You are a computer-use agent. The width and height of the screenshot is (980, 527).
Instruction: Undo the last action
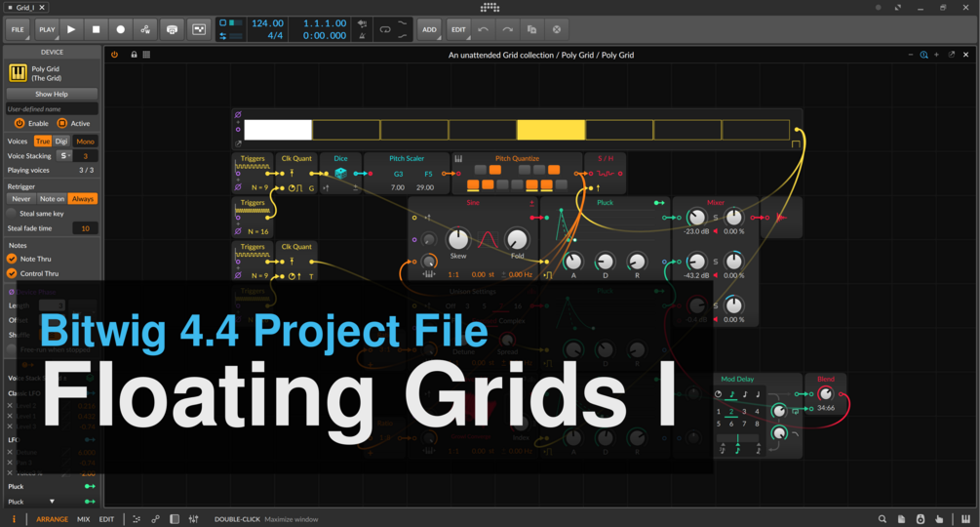click(483, 29)
